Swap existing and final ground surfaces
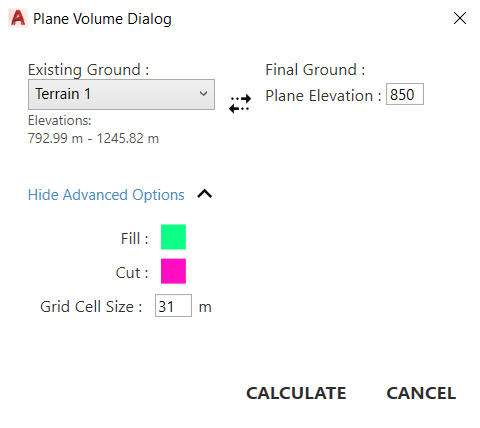The image size is (480, 428). (x=240, y=104)
